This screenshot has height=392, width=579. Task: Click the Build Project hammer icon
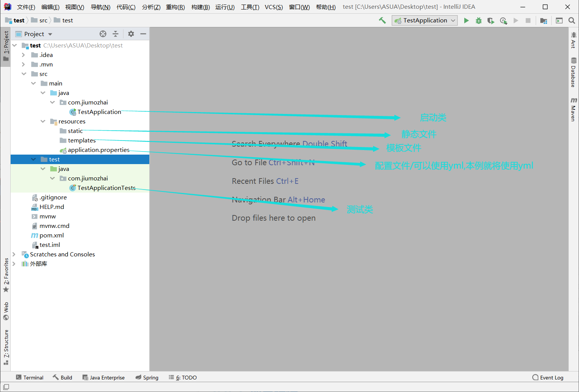tap(382, 21)
